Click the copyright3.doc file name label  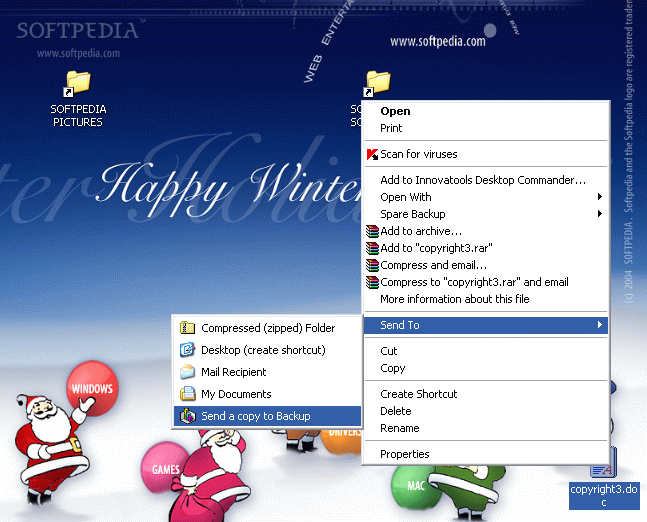(604, 496)
